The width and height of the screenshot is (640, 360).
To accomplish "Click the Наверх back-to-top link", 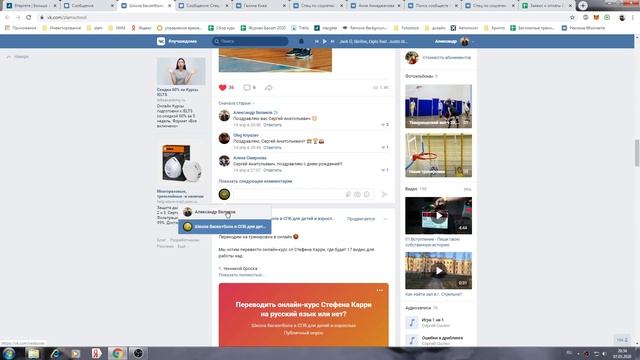I will coord(18,57).
